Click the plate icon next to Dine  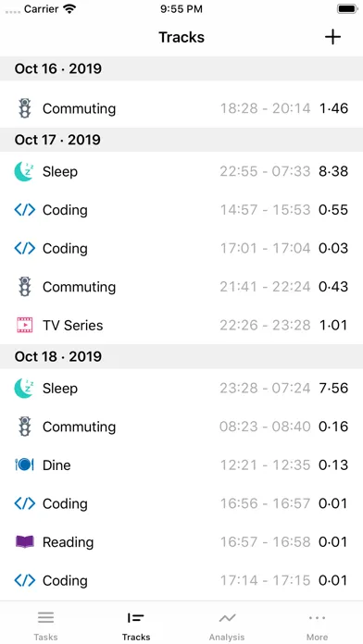pos(24,464)
